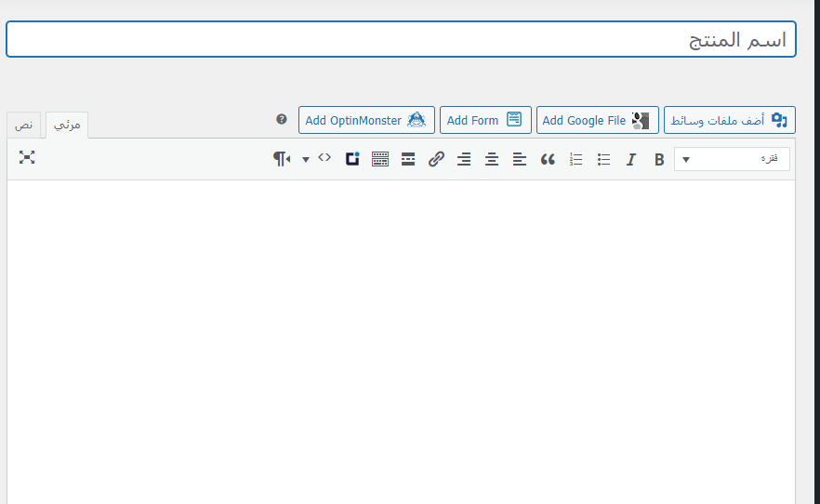The height and width of the screenshot is (504, 820).
Task: Expand the shortcode dropdown arrow
Action: coord(306,160)
